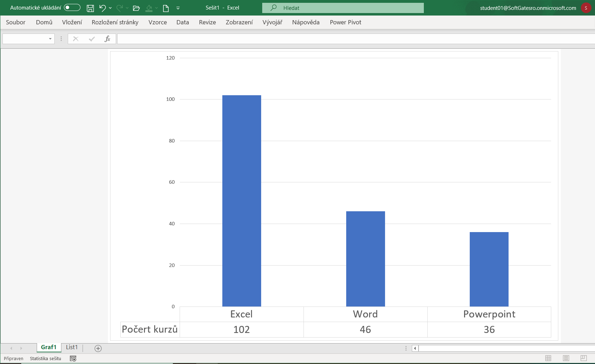Click the student01 account name

tap(528, 8)
